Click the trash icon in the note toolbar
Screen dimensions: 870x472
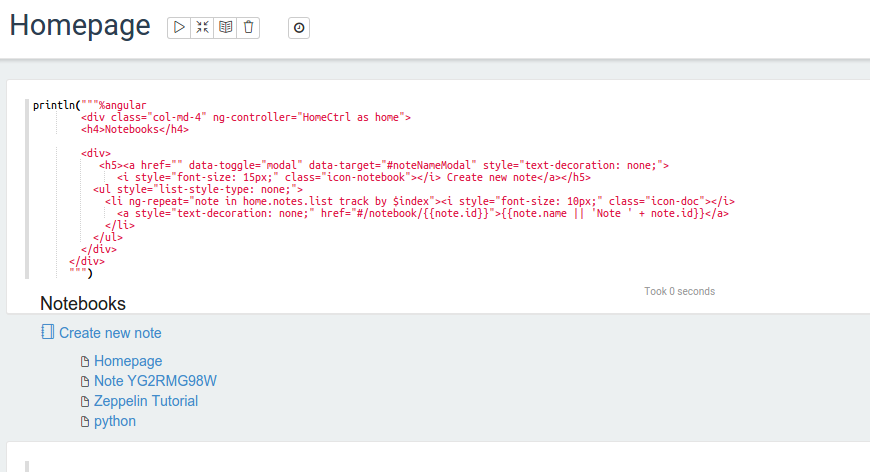tap(248, 28)
